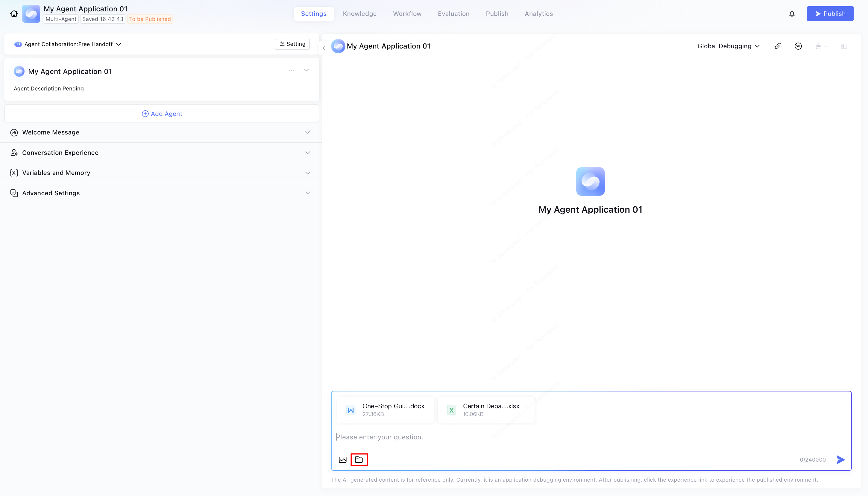Click the image upload icon
Image resolution: width=868 pixels, height=496 pixels.
coord(342,459)
